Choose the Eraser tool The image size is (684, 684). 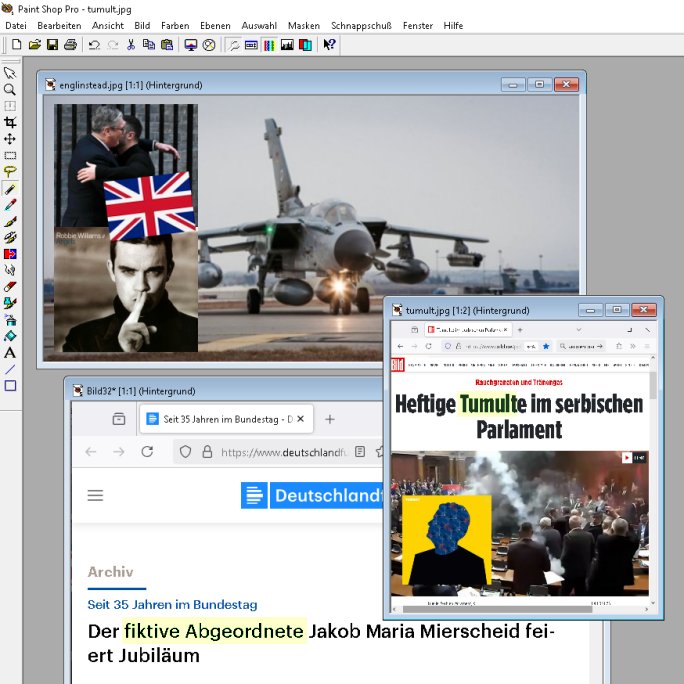coord(10,286)
